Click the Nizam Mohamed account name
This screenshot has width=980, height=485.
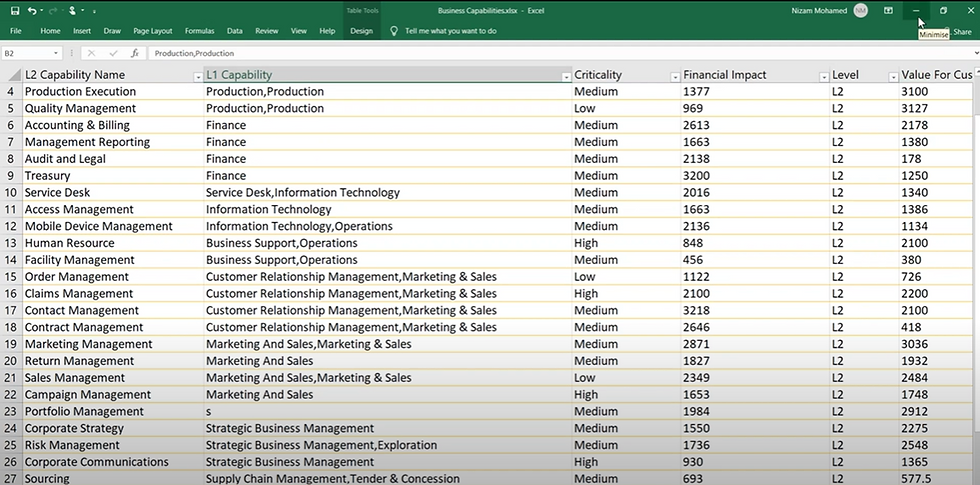coord(819,11)
